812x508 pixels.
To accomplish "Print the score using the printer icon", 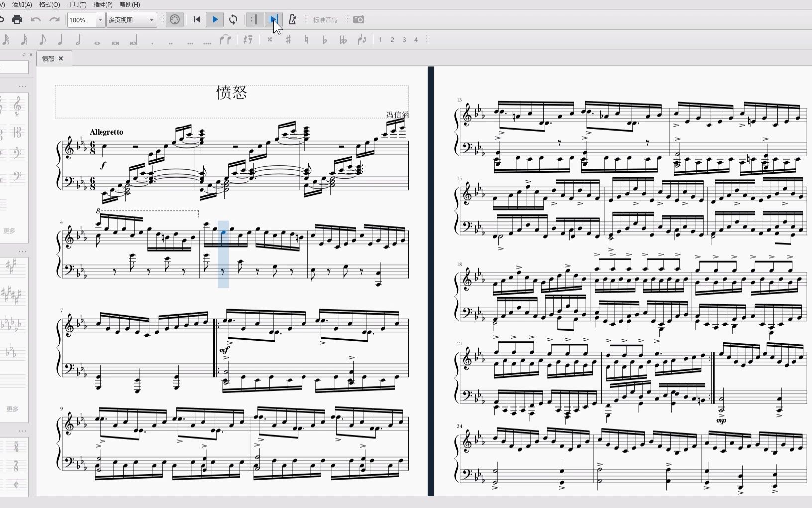I will tap(17, 20).
